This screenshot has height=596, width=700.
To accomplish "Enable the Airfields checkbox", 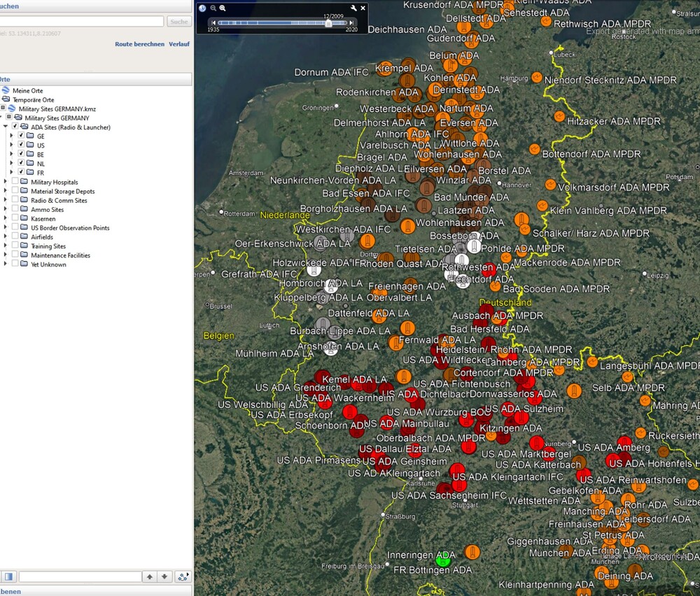I will [x=15, y=237].
